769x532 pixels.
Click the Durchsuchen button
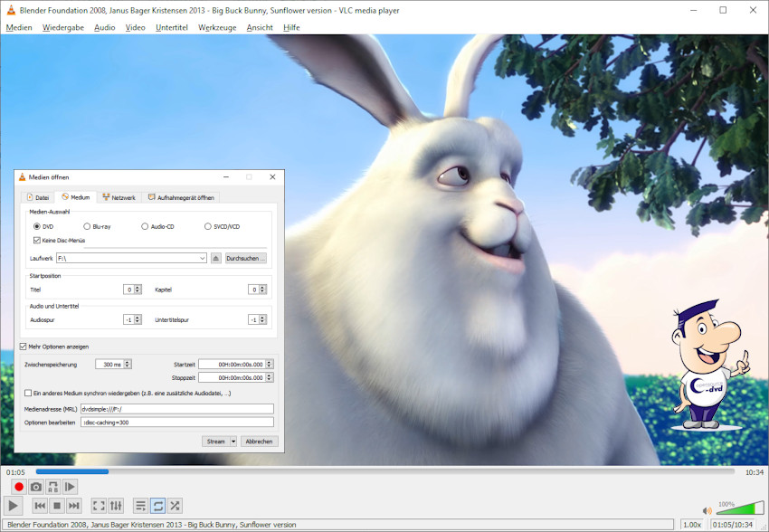point(245,258)
